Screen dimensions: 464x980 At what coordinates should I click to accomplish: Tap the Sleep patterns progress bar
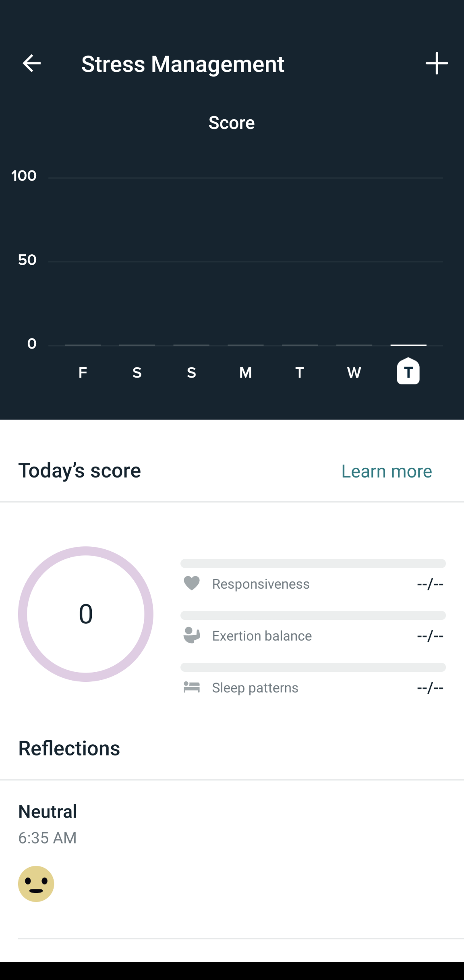click(x=313, y=667)
